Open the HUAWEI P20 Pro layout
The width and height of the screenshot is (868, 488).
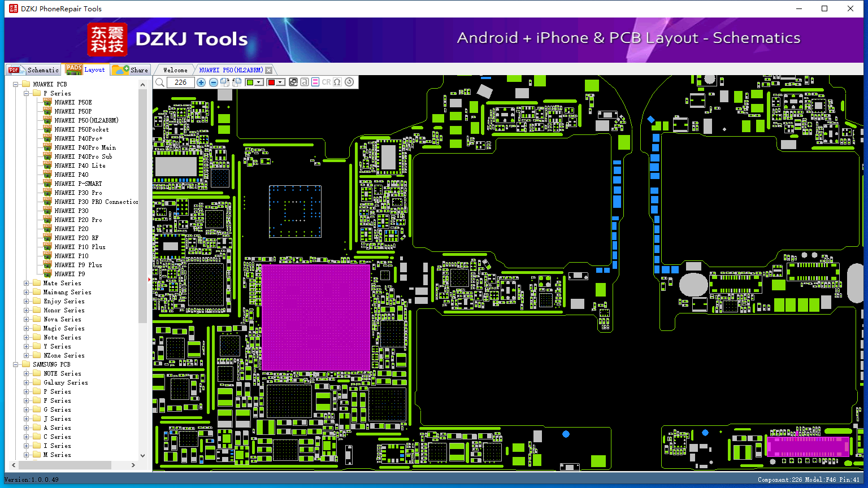pyautogui.click(x=78, y=220)
